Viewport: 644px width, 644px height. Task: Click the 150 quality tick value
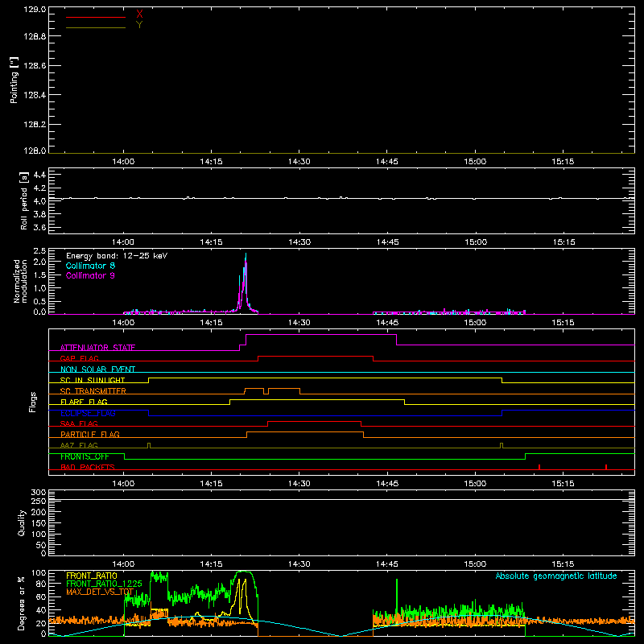coord(39,523)
